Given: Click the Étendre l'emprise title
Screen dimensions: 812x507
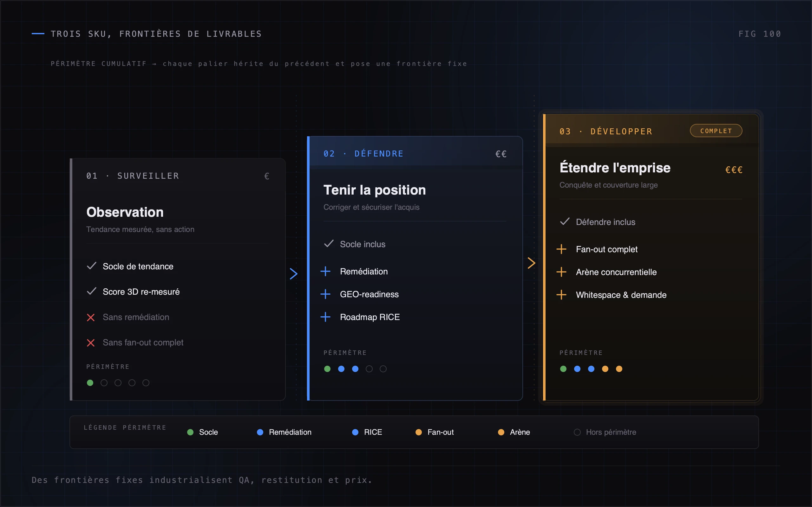Looking at the screenshot, I should (x=615, y=168).
